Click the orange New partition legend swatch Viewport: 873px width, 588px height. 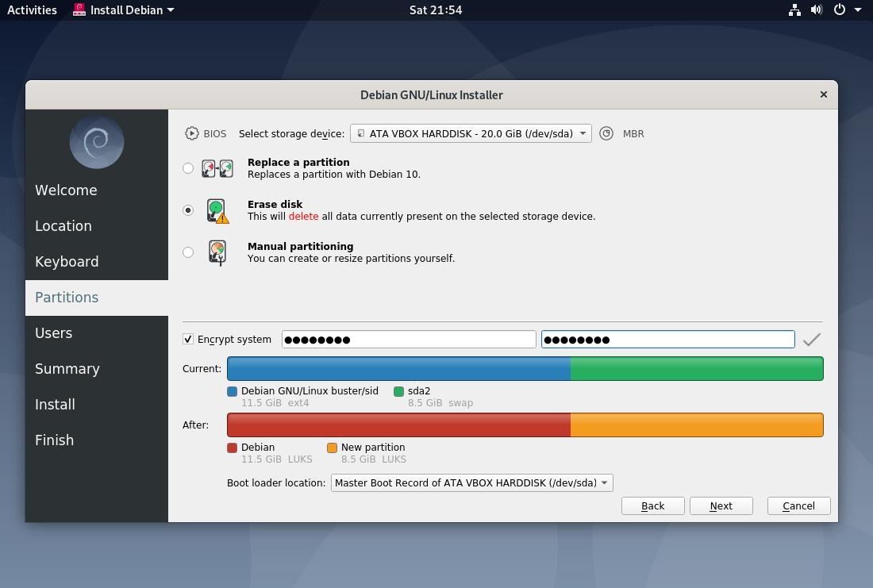[x=332, y=448]
